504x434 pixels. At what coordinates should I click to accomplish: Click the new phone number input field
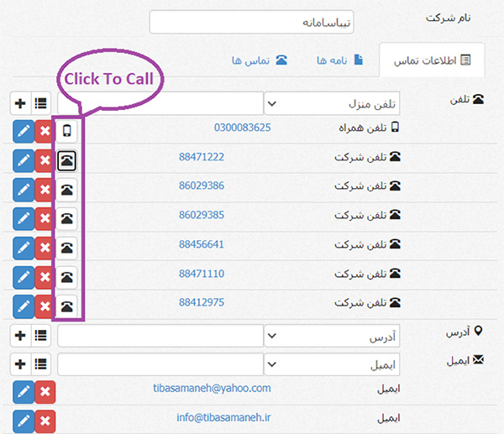[x=160, y=103]
